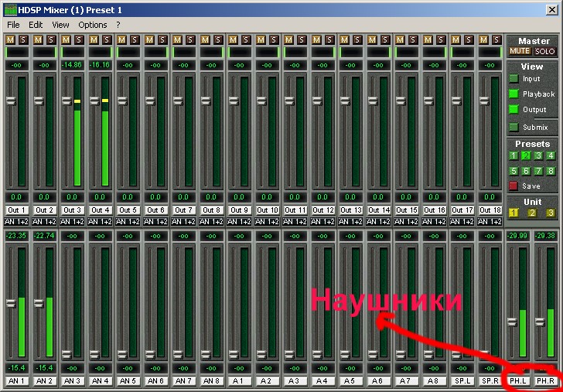
Task: Load preset 8
Action: (x=551, y=171)
